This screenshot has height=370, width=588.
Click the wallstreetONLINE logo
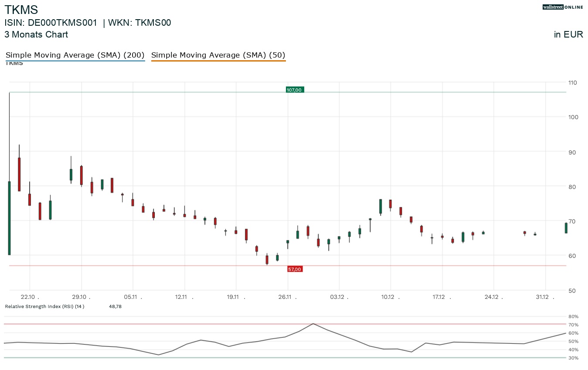coord(562,7)
